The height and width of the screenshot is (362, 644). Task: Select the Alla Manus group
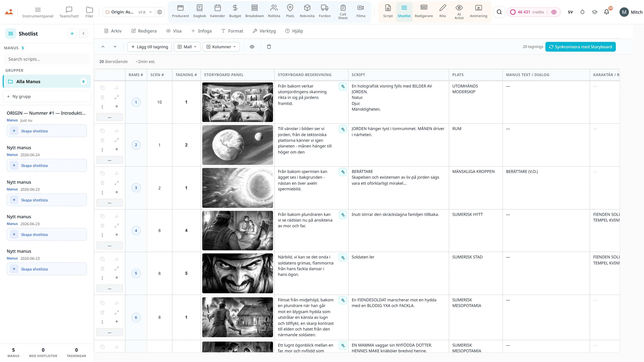pos(47,81)
